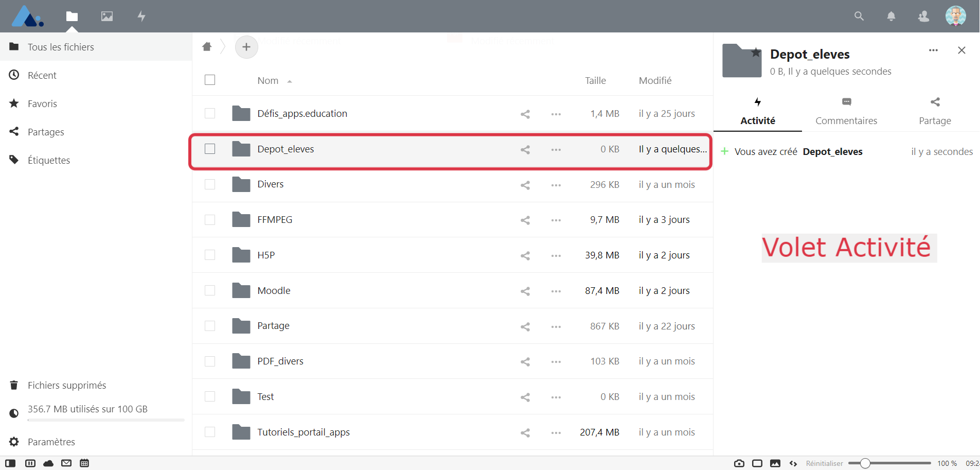
Task: Switch to the Commentaires tab
Action: (x=846, y=112)
